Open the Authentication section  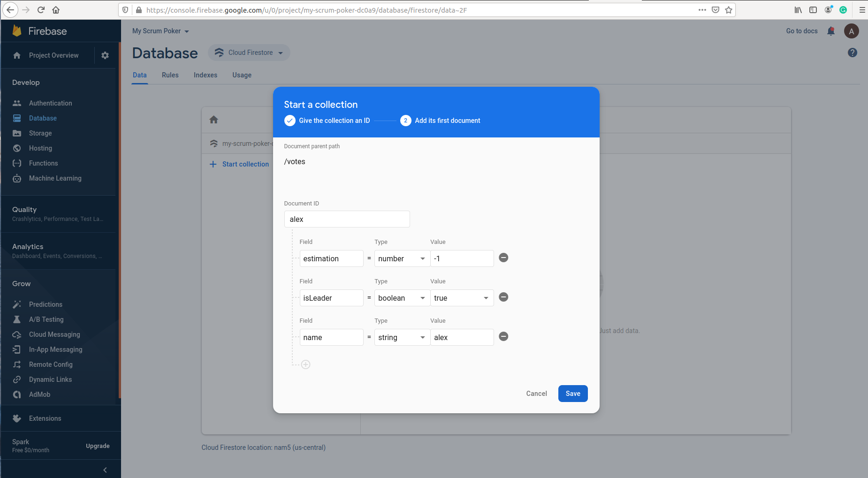50,103
